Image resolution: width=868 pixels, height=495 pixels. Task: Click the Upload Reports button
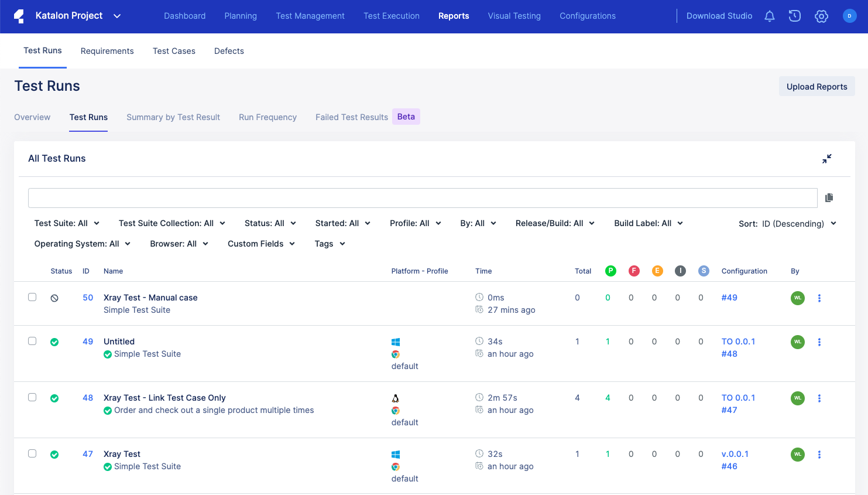[816, 87]
